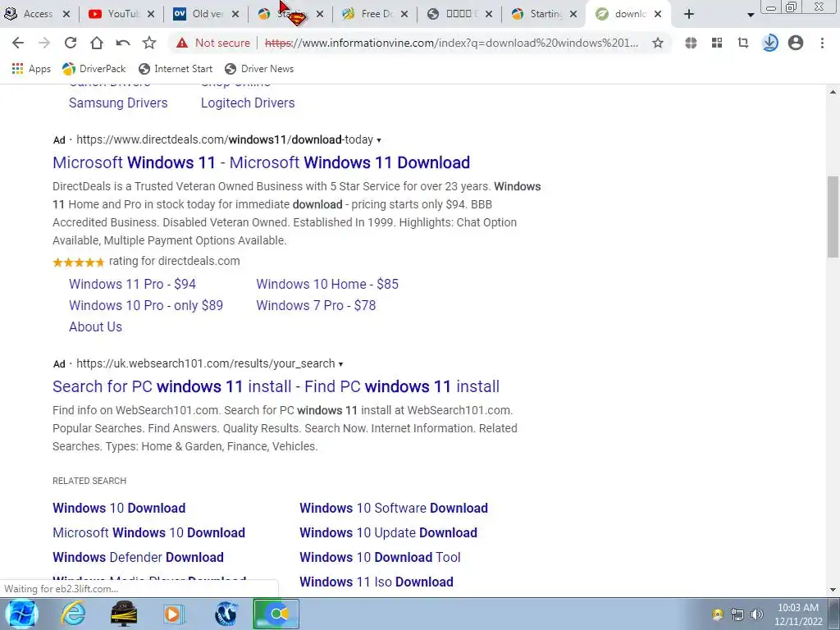The width and height of the screenshot is (840, 630).
Task: Close the YouTube tab
Action: coord(151,15)
